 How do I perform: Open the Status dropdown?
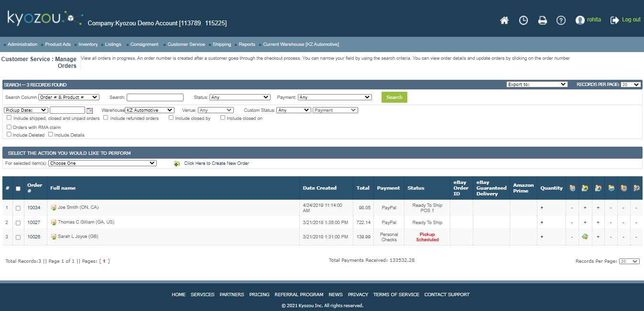[240, 97]
